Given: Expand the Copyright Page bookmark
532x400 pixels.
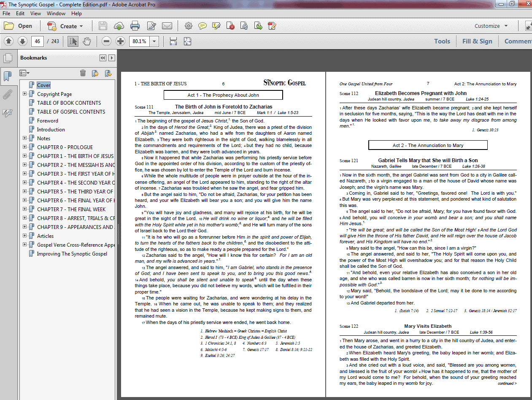Looking at the screenshot, I should click(x=25, y=94).
